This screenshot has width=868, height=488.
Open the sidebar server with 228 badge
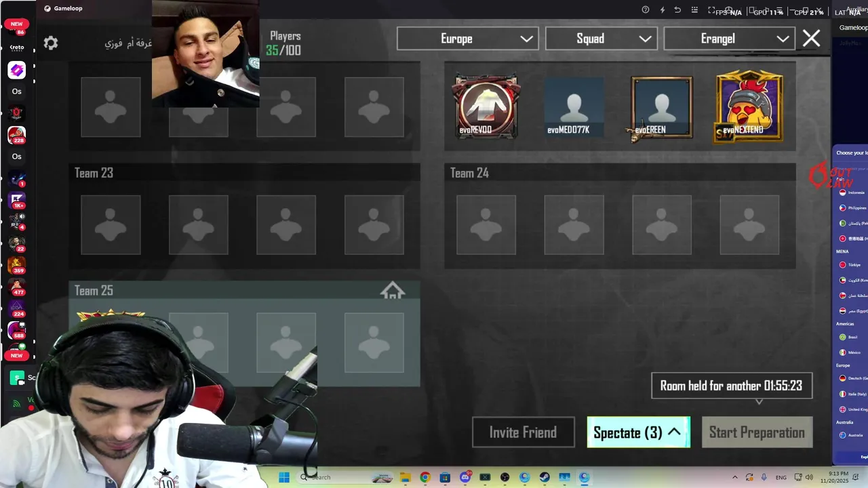pos(17,135)
